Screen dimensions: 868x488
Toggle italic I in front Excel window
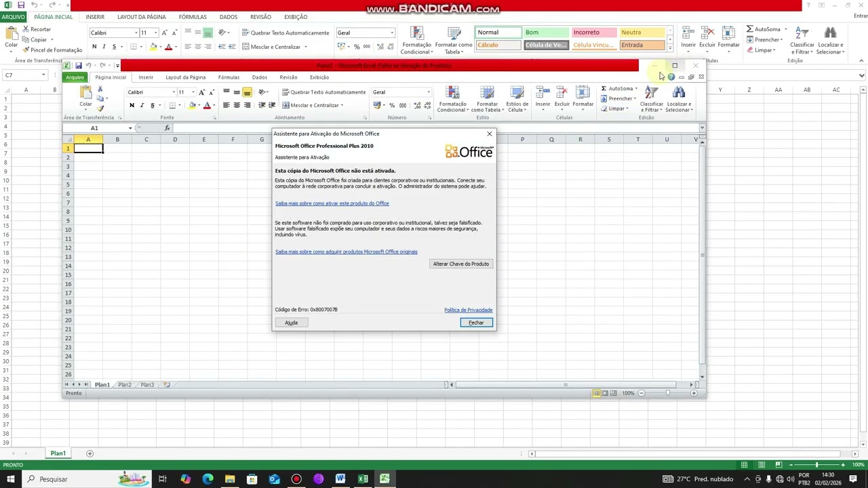click(x=142, y=105)
